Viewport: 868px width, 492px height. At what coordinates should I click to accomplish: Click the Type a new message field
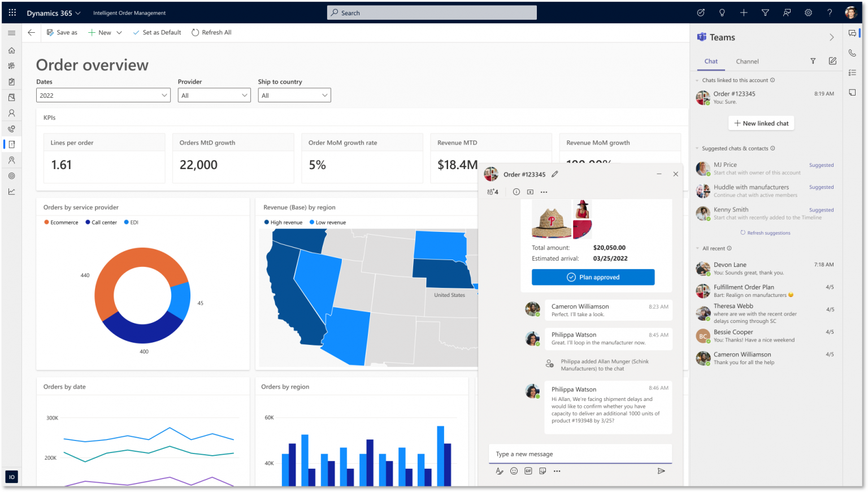(579, 454)
